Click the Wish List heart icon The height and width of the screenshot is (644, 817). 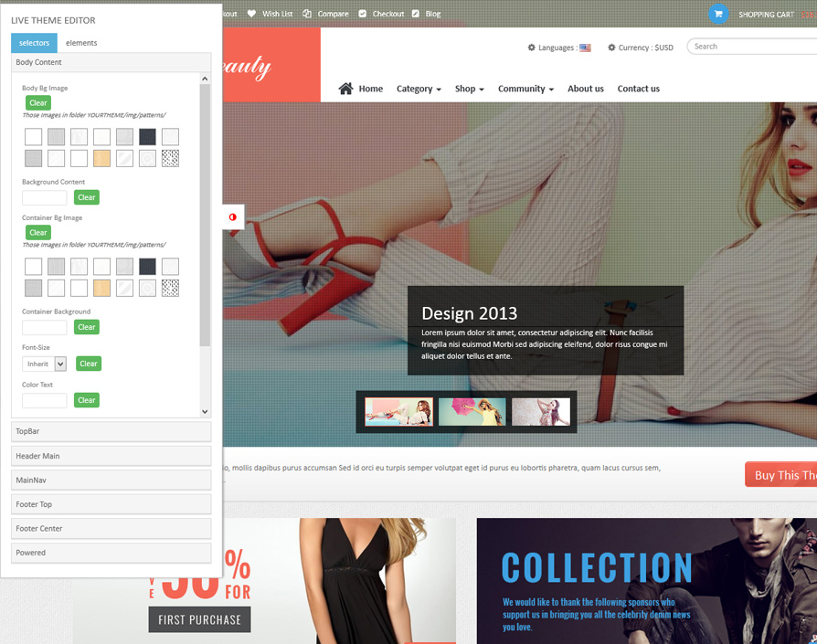tap(251, 14)
